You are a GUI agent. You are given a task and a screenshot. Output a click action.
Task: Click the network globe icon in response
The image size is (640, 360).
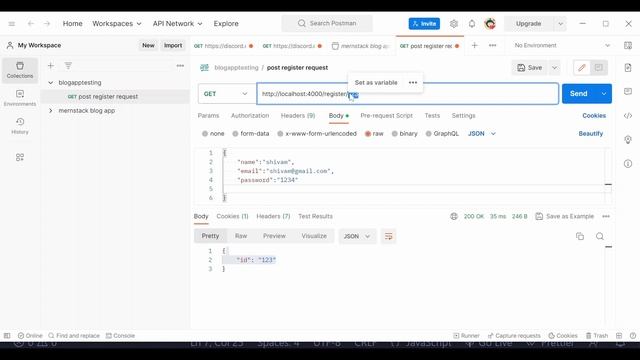pos(454,216)
